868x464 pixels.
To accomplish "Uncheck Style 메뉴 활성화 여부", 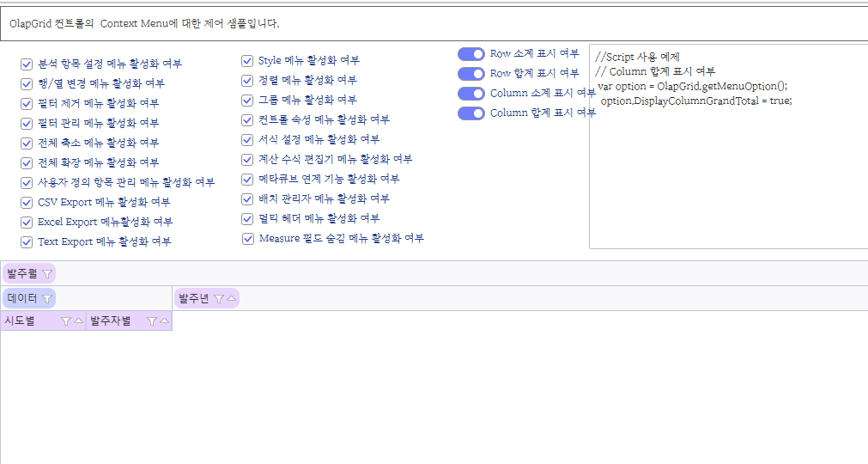I will [x=247, y=61].
